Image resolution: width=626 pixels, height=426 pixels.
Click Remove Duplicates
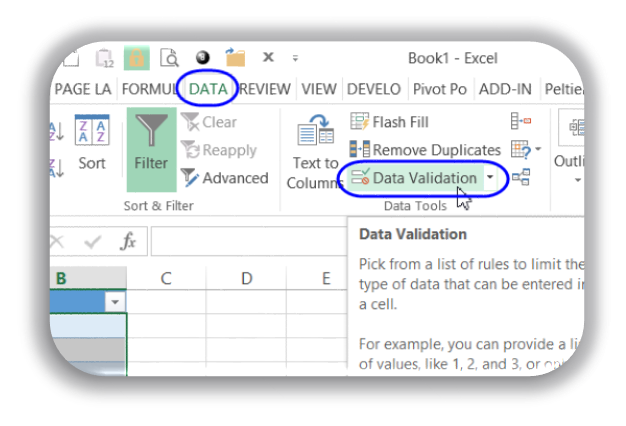coord(424,150)
